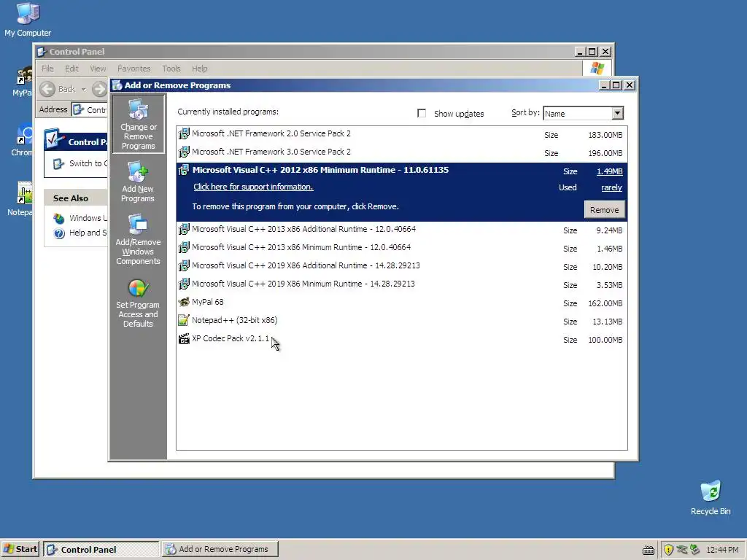This screenshot has width=747, height=560.
Task: Click the Visual C++ 2013 Additional Runtime icon
Action: pos(183,229)
